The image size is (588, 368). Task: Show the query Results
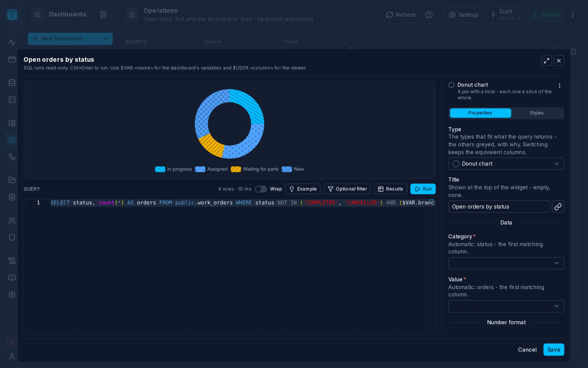click(x=390, y=189)
